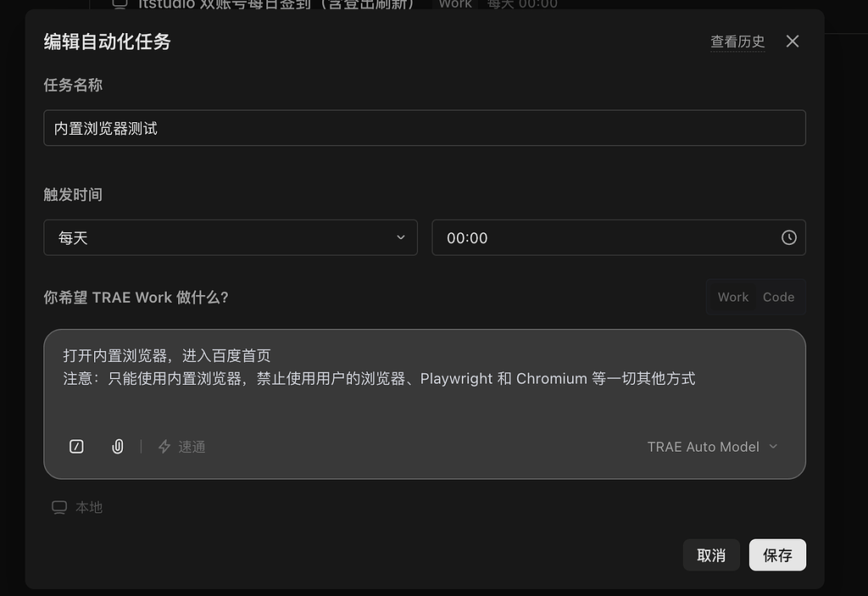The height and width of the screenshot is (596, 868).
Task: Switch to the Code mode tab
Action: pos(778,298)
